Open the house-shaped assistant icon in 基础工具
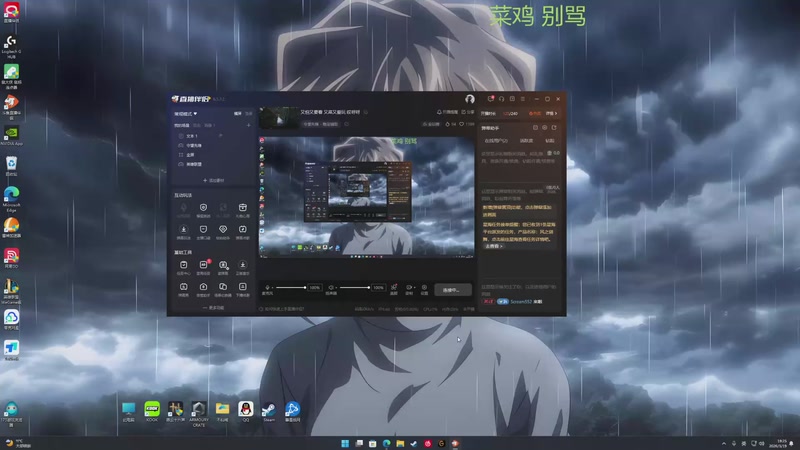The width and height of the screenshot is (800, 450). pyautogui.click(x=203, y=289)
